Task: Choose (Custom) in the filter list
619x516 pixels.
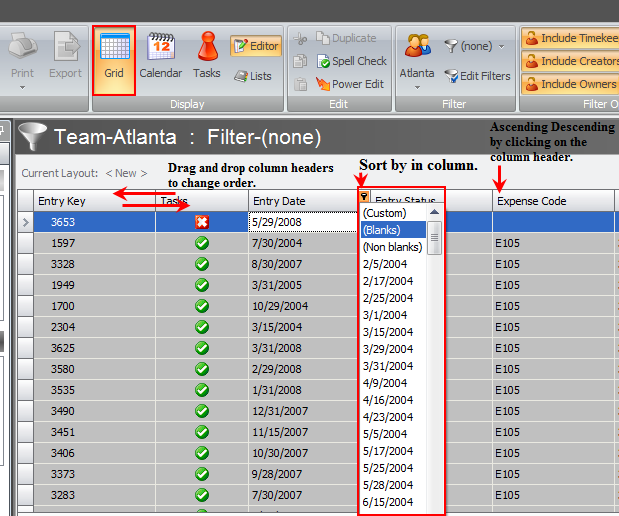Action: pyautogui.click(x=385, y=212)
